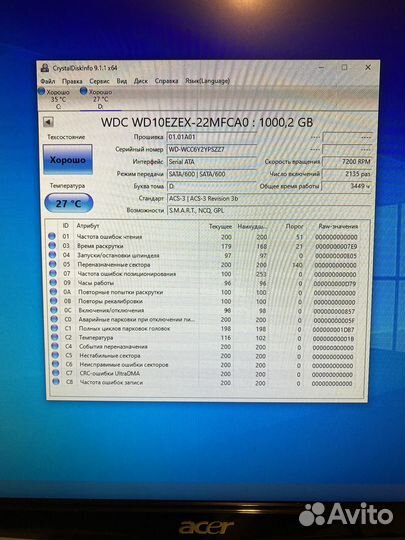Open the Диск menu
This screenshot has height=540, width=405.
coord(141,81)
